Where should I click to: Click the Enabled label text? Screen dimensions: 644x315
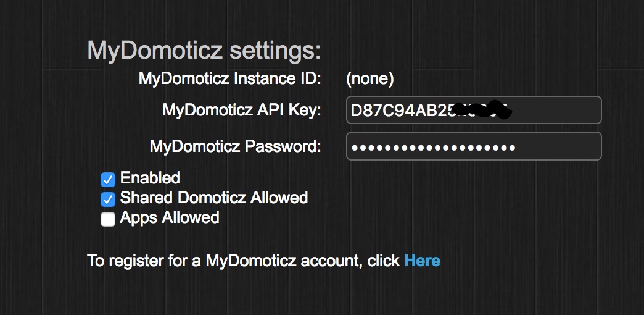click(150, 178)
